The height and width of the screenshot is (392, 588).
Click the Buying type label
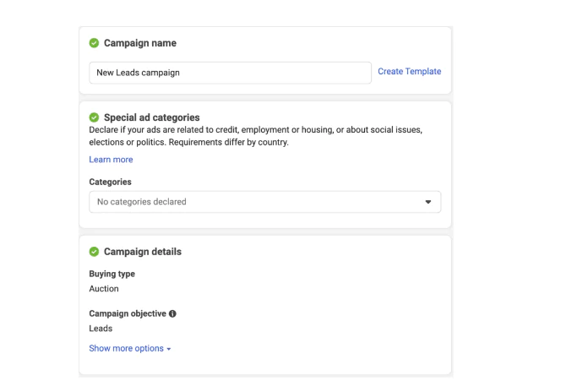point(112,275)
